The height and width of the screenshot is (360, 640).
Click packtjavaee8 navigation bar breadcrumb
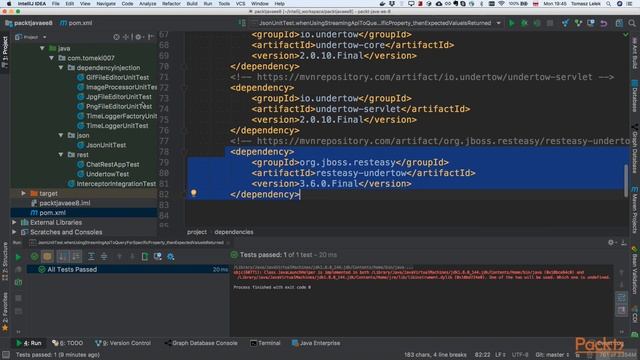(x=29, y=23)
